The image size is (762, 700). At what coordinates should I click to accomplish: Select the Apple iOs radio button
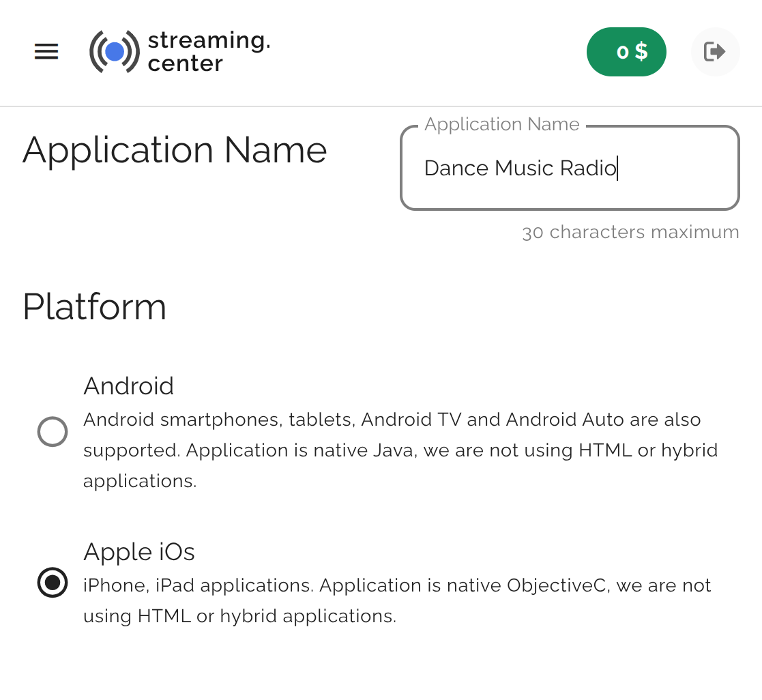(x=53, y=583)
